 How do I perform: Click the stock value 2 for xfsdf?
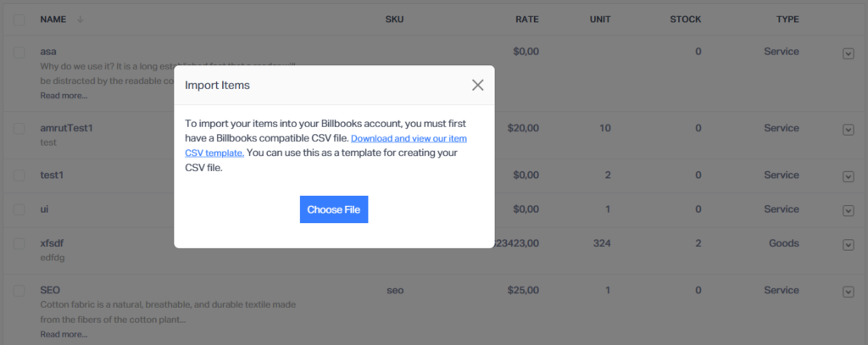(x=698, y=243)
